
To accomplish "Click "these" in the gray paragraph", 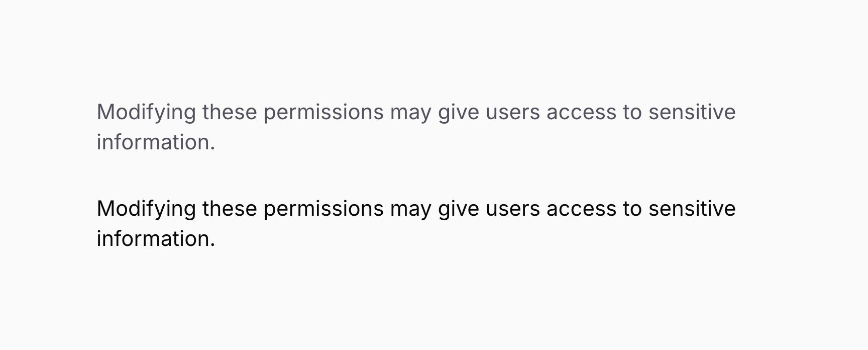I will [x=230, y=112].
